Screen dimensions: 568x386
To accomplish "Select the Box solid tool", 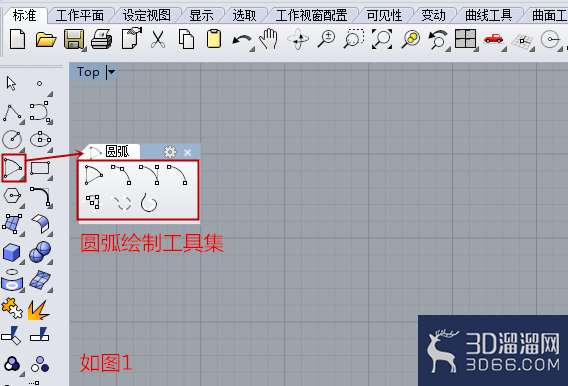I will (12, 252).
